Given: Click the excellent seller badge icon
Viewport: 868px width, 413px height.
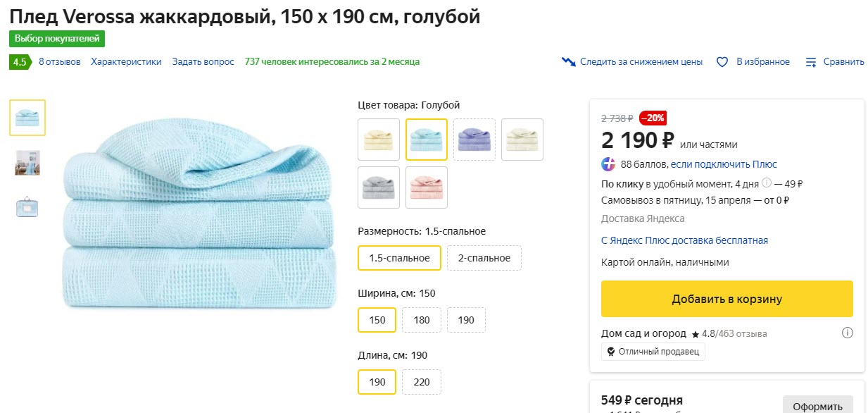Looking at the screenshot, I should pos(611,352).
